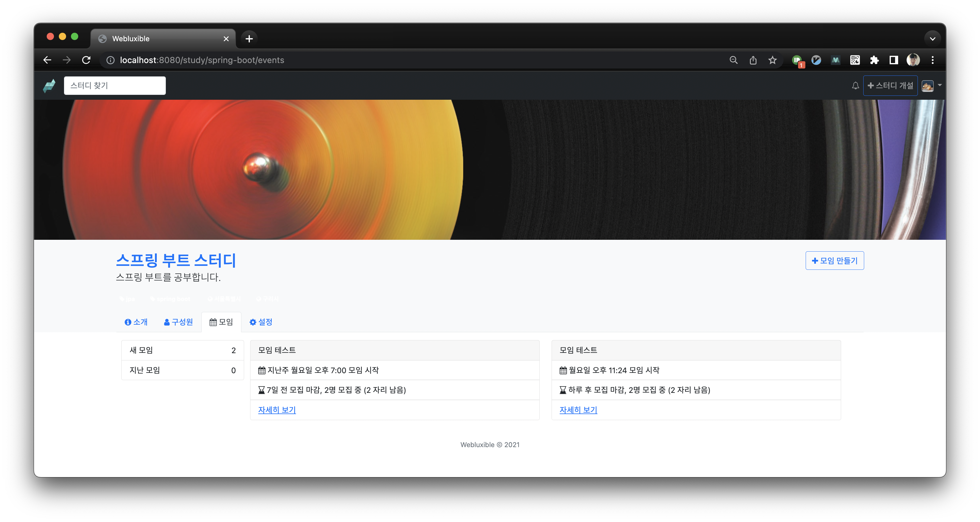The height and width of the screenshot is (522, 980).
Task: Click the share page icon in address bar
Action: (753, 60)
